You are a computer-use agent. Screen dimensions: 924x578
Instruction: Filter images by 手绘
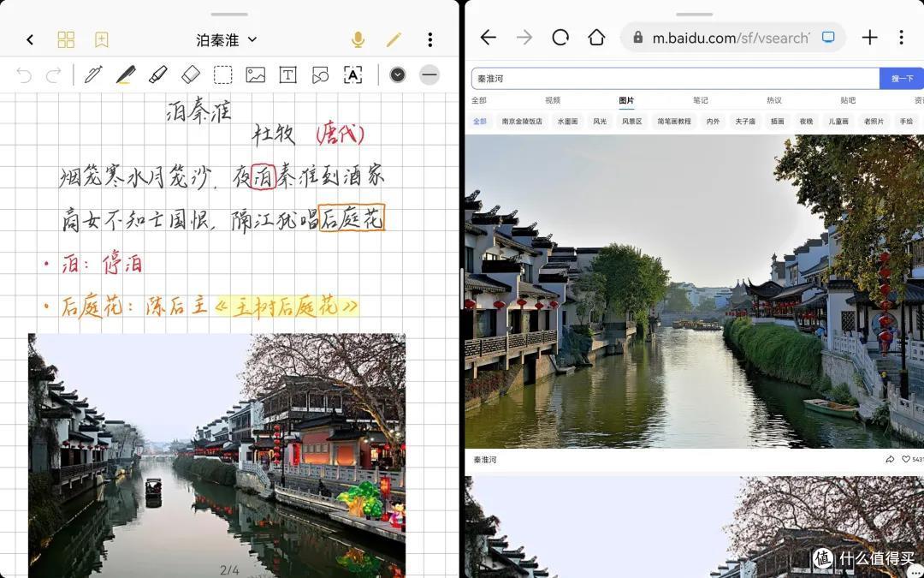pyautogui.click(x=906, y=122)
